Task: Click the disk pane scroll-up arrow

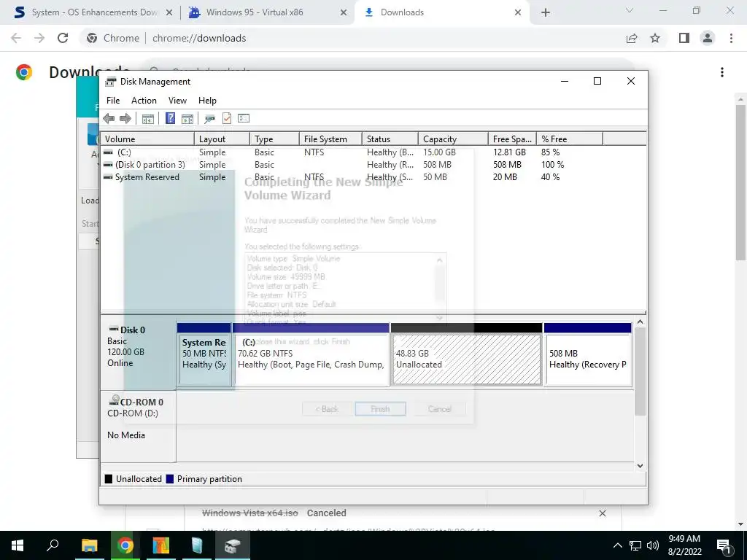Action: pos(640,322)
